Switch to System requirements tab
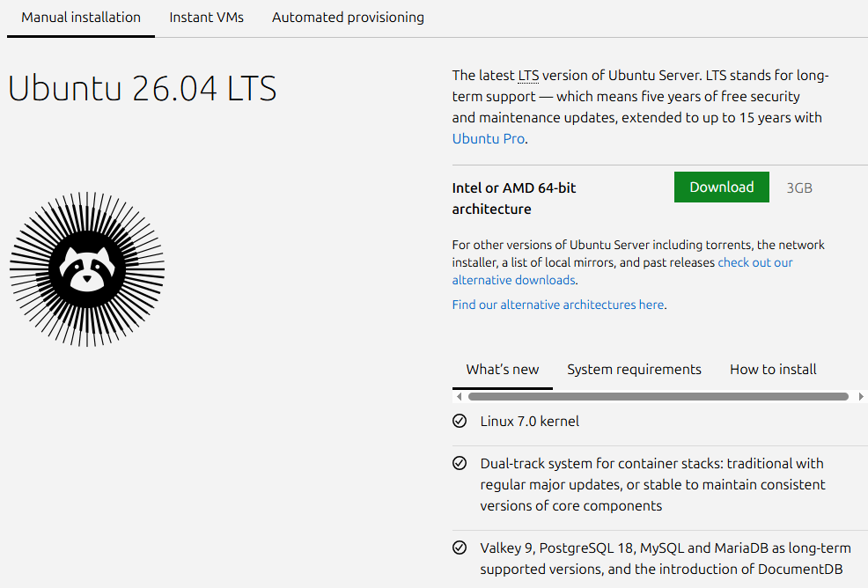This screenshot has width=868, height=588. 634,370
